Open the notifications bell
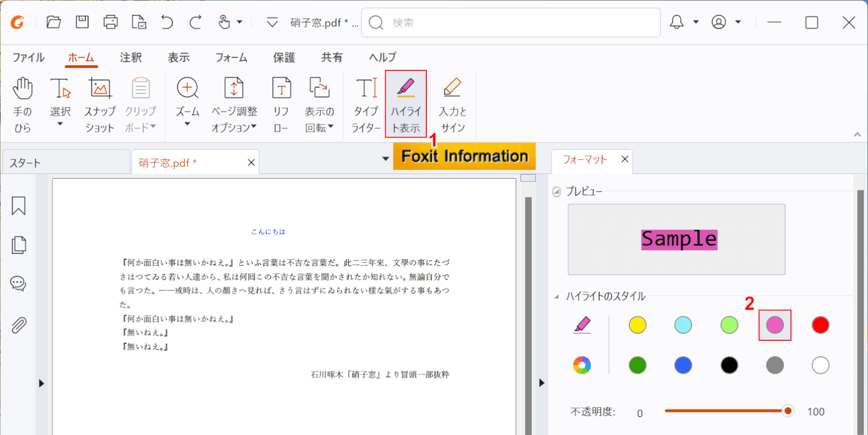 (677, 23)
